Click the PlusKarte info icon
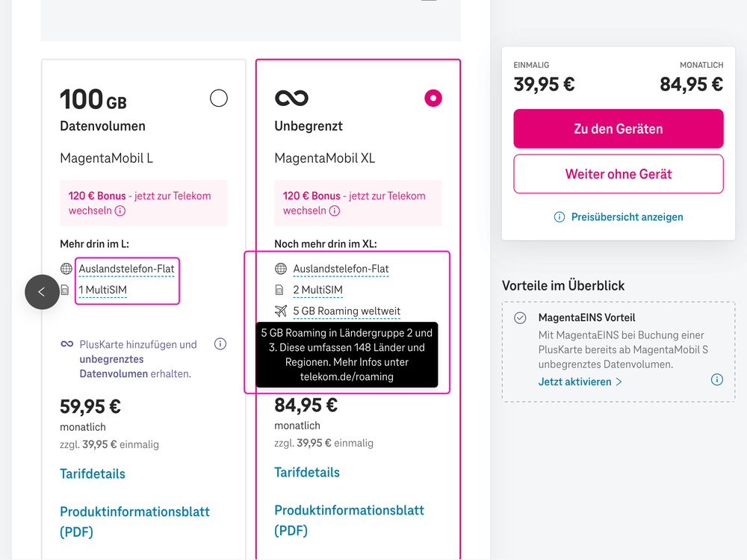 (220, 343)
